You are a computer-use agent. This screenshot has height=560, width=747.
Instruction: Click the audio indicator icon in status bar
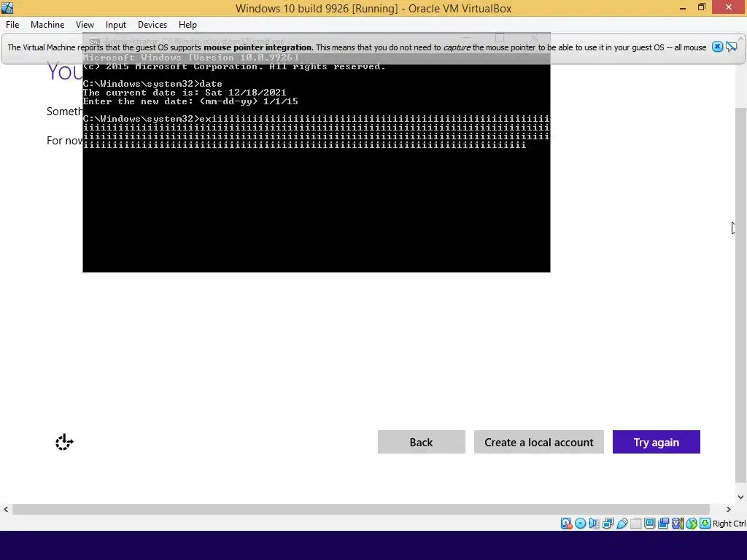(x=594, y=524)
